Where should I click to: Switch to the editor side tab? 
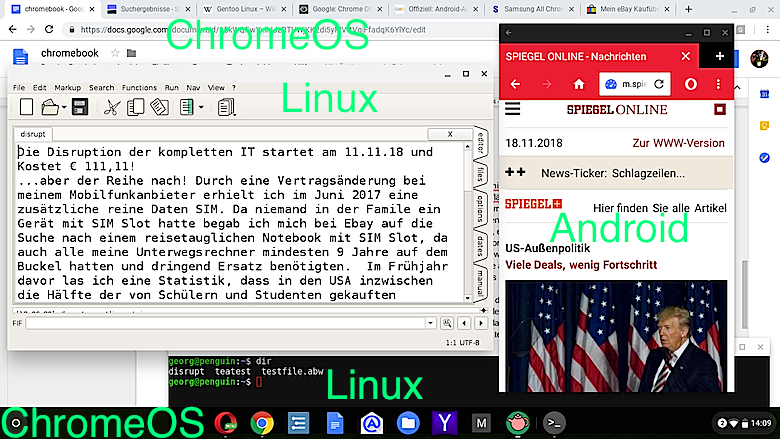point(480,143)
